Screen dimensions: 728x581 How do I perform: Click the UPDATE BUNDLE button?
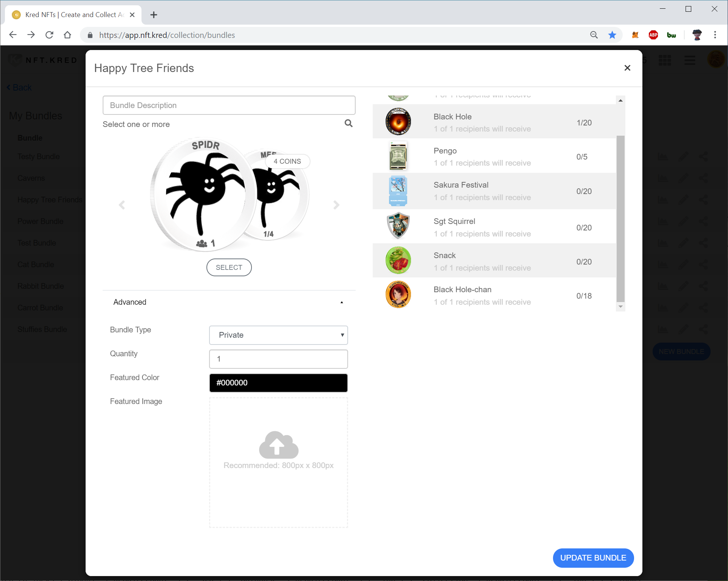pos(593,558)
